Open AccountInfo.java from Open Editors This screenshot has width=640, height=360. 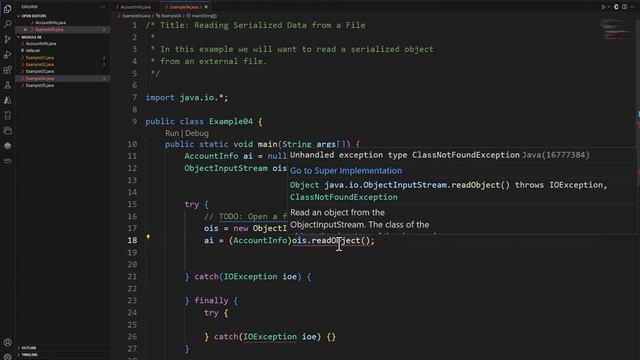point(50,23)
